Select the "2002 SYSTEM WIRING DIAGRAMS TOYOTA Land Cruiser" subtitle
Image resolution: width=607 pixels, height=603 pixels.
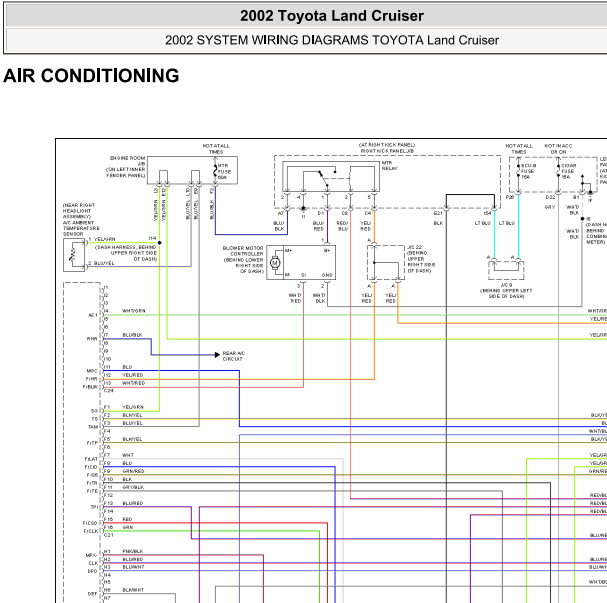[332, 40]
